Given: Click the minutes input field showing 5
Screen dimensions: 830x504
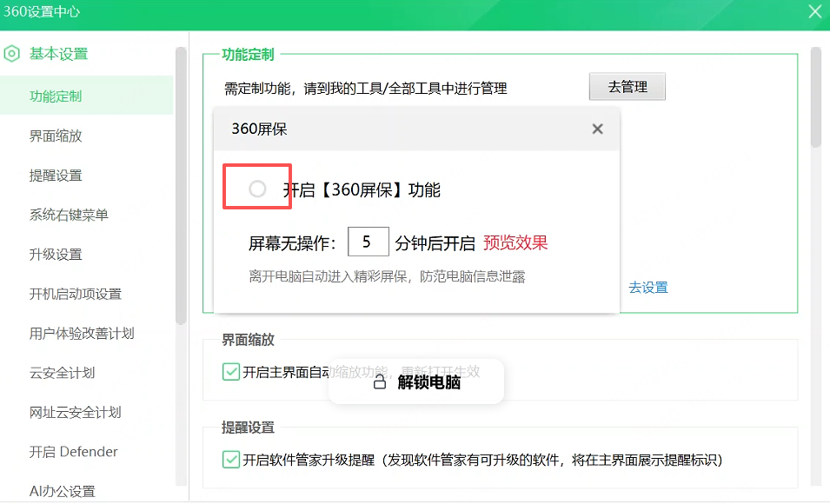Looking at the screenshot, I should click(368, 242).
